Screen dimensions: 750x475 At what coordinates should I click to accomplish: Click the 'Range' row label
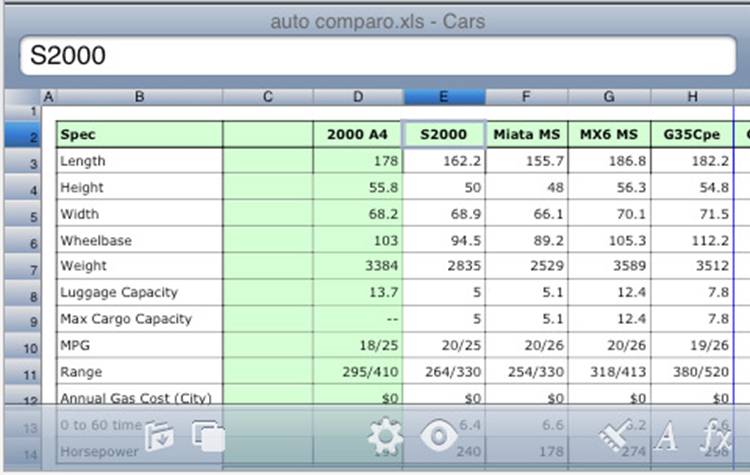[139, 372]
